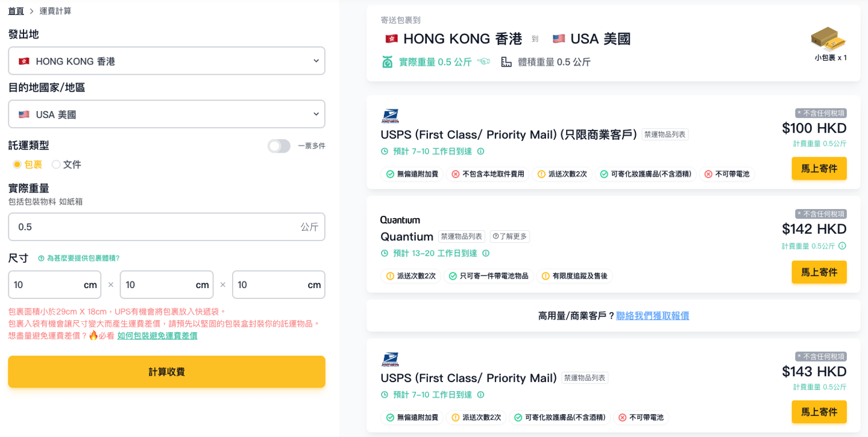Click the USPS logo on the $100 option
868x437 pixels.
coord(390,116)
